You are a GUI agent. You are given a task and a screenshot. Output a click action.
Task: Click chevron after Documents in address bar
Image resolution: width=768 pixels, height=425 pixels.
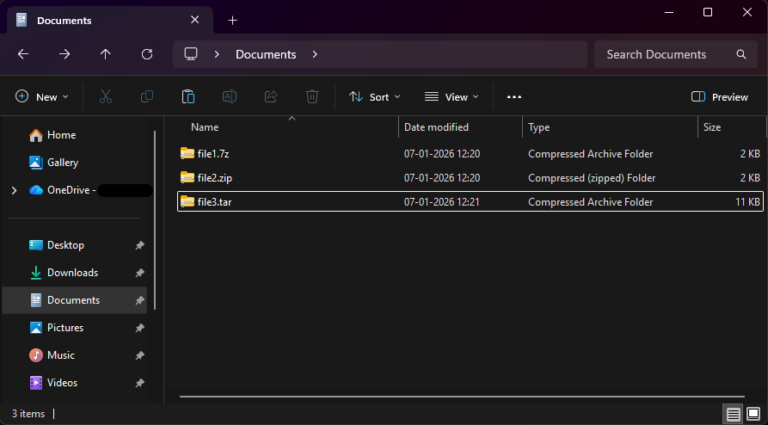315,54
